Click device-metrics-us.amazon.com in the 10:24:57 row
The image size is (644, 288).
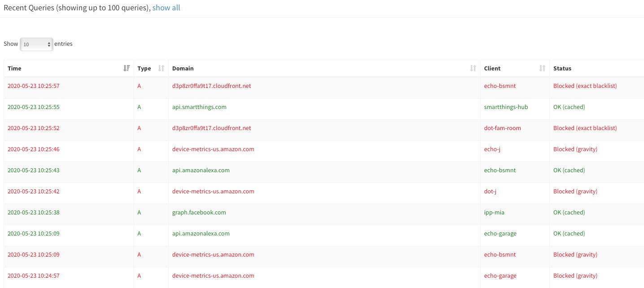point(213,275)
